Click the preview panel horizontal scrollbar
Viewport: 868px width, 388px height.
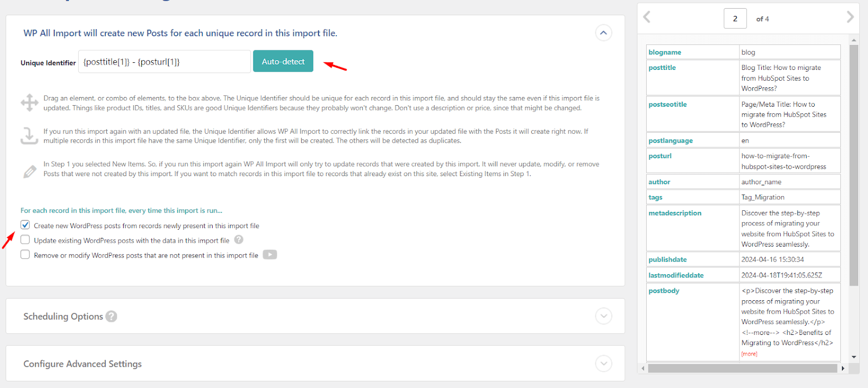[x=742, y=368]
